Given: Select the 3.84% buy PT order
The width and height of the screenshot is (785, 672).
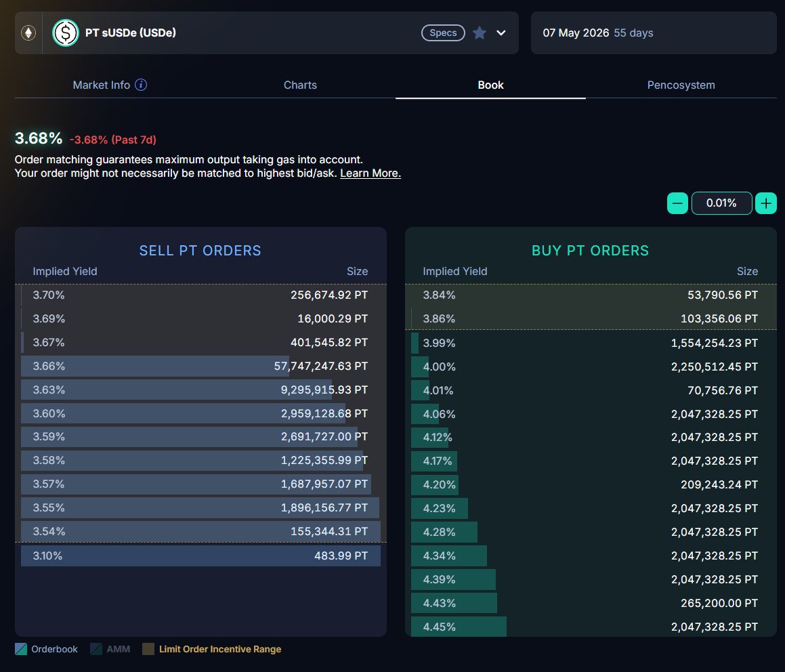Looking at the screenshot, I should pos(591,295).
